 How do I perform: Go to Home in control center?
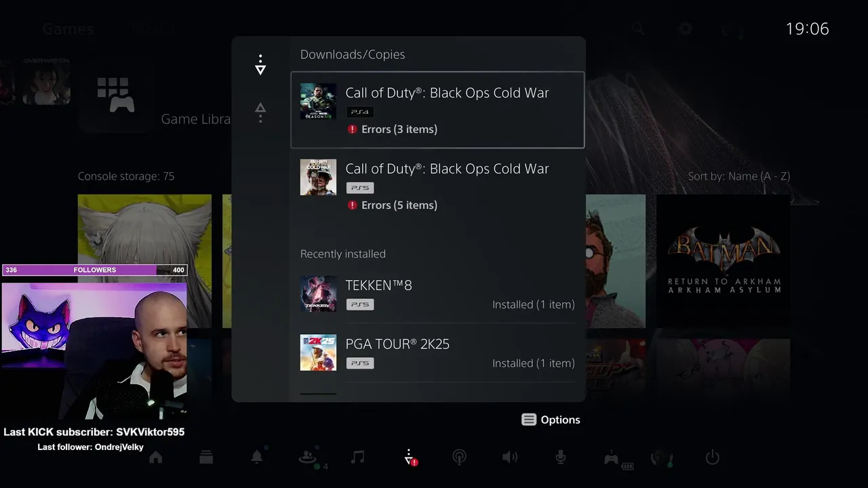point(156,457)
